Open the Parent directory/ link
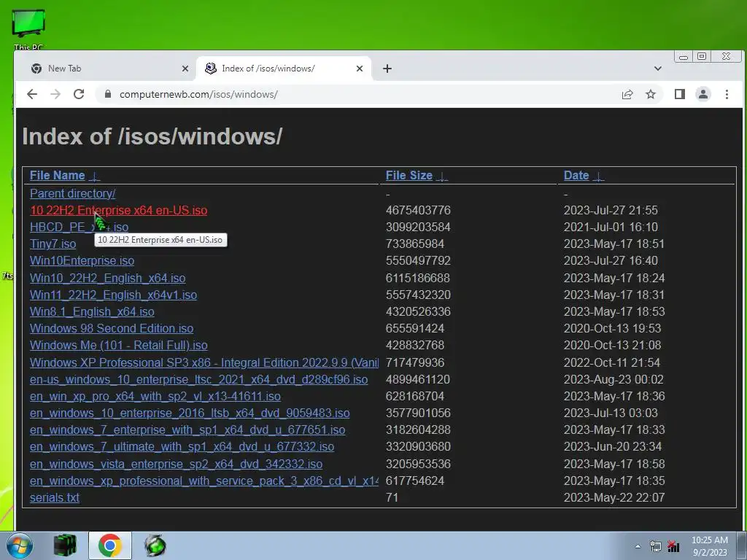The image size is (747, 560). click(72, 193)
